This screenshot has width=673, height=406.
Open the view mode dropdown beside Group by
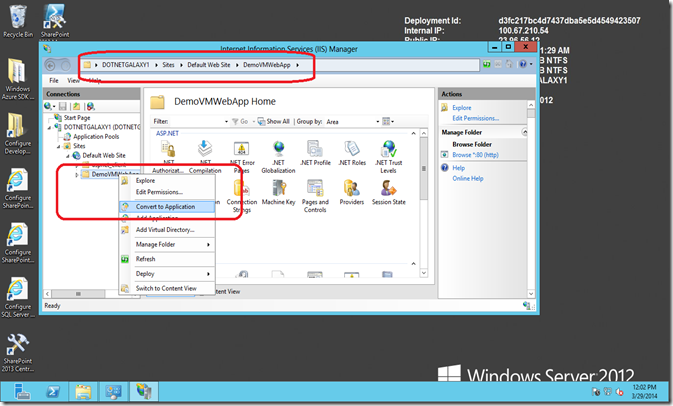(x=388, y=121)
